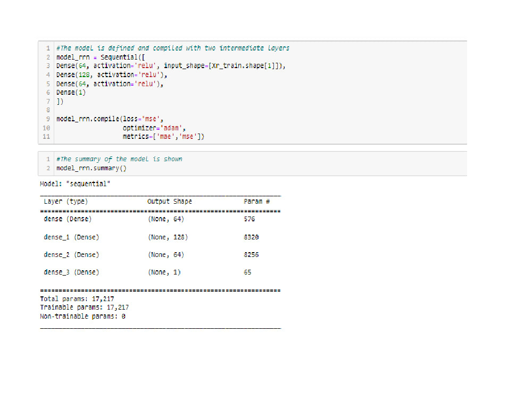Click line number 1 in the first code cell
Screen dimensions: 532x399
48,48
